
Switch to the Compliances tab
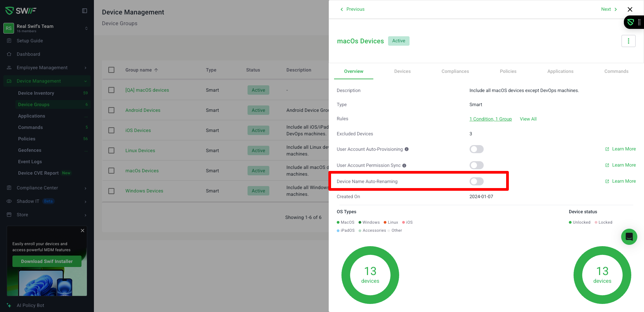(x=455, y=71)
